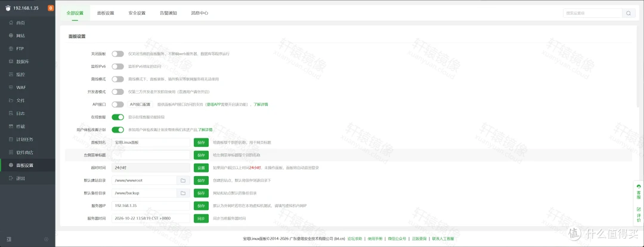Save the 服务器IP setting
This screenshot has width=644, height=247.
[202, 205]
